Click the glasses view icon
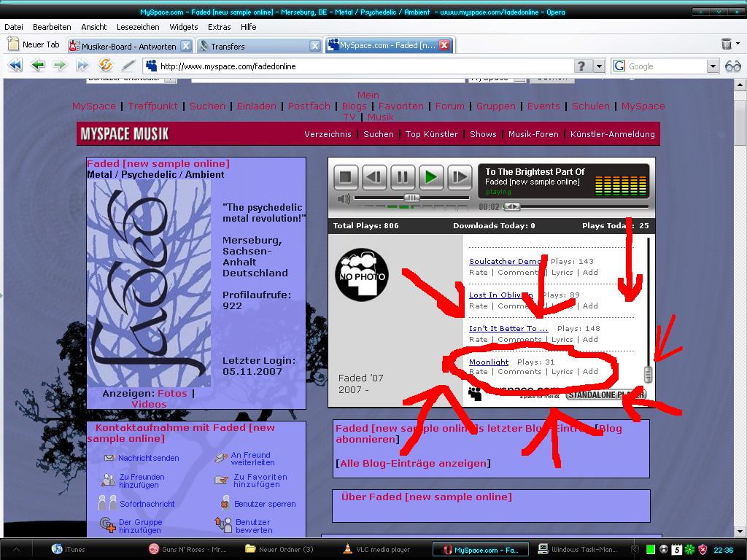747x560 pixels. pos(732,66)
